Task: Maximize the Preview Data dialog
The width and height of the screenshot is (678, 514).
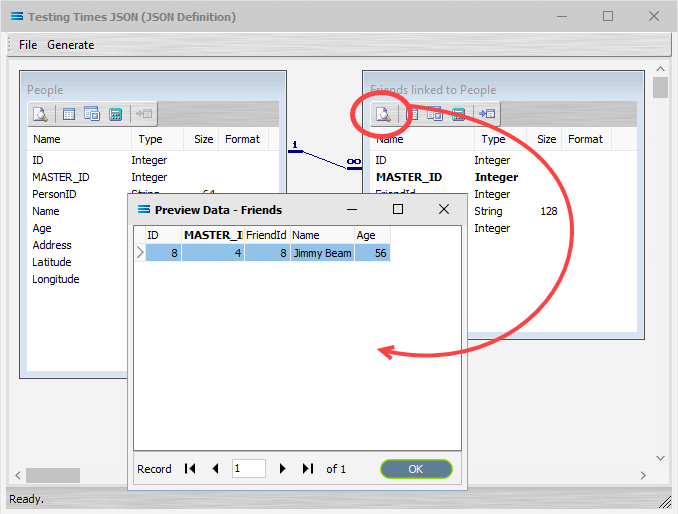Action: point(398,209)
